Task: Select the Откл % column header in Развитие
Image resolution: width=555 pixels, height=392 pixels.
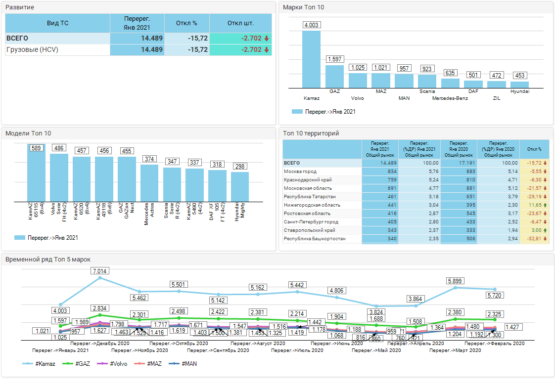Action: point(186,23)
